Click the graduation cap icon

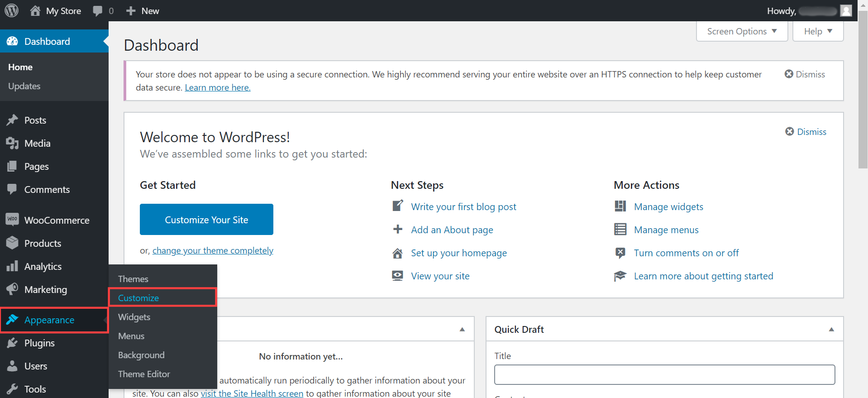point(620,276)
